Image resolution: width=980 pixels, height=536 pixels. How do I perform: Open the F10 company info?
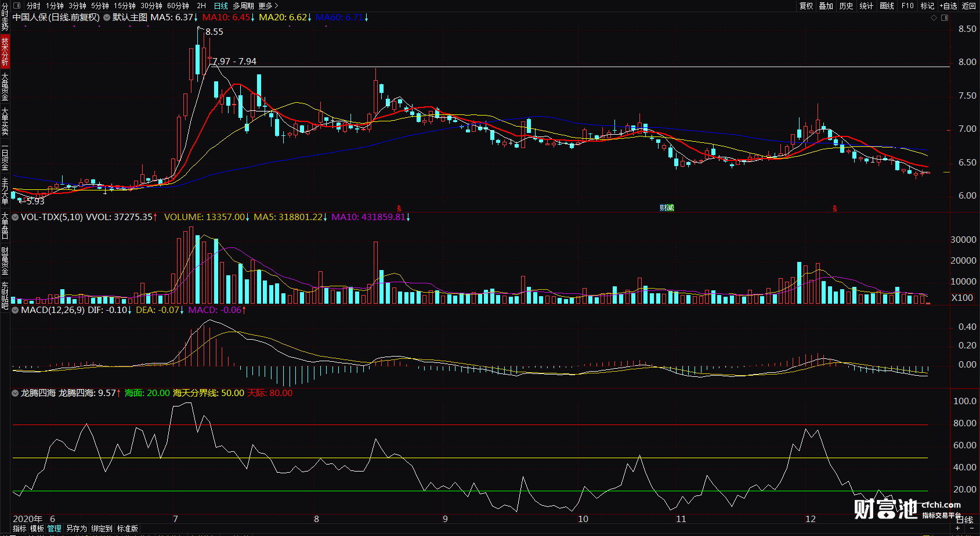point(907,6)
